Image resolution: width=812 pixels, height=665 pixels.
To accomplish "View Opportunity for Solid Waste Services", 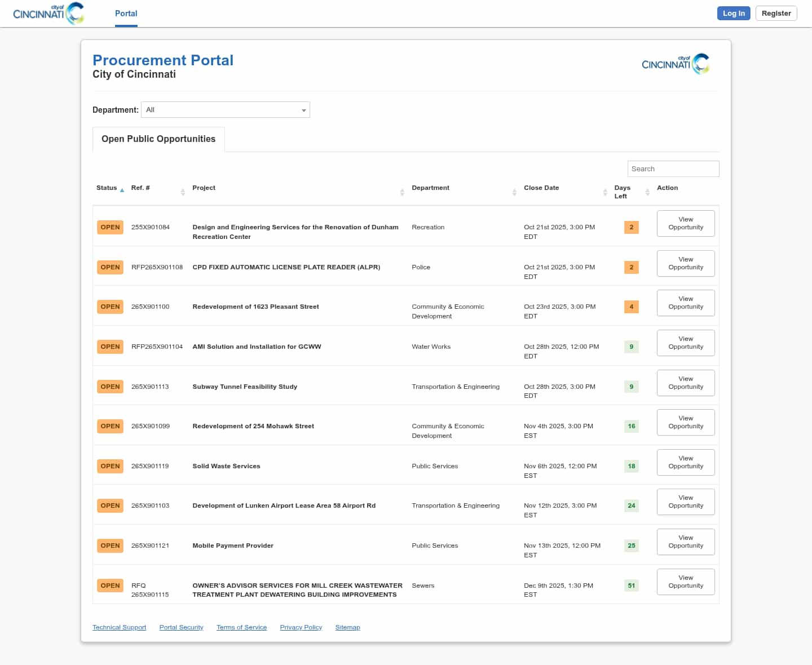I will (x=686, y=463).
